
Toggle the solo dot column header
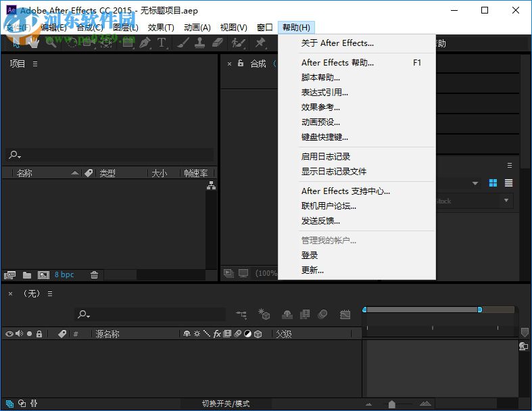pos(29,334)
